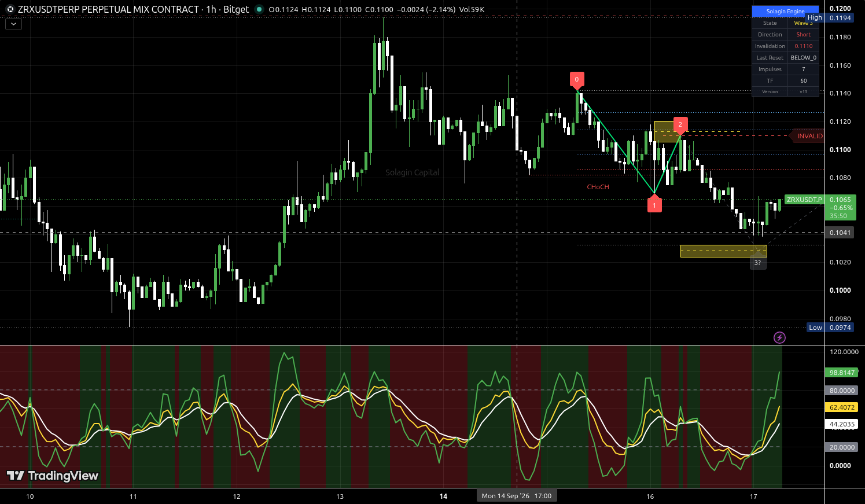Image resolution: width=865 pixels, height=504 pixels.
Task: Open the purple lightning bolt icon
Action: pyautogui.click(x=779, y=337)
